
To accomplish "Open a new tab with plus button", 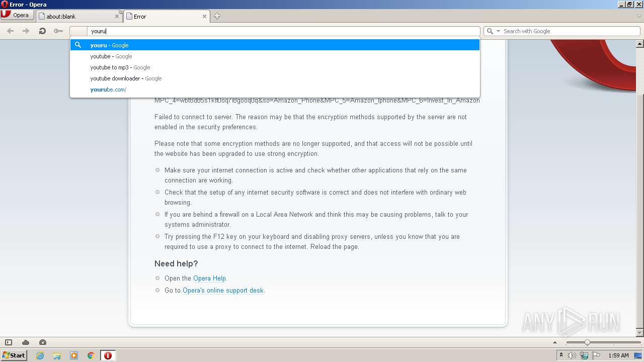I will tap(217, 16).
